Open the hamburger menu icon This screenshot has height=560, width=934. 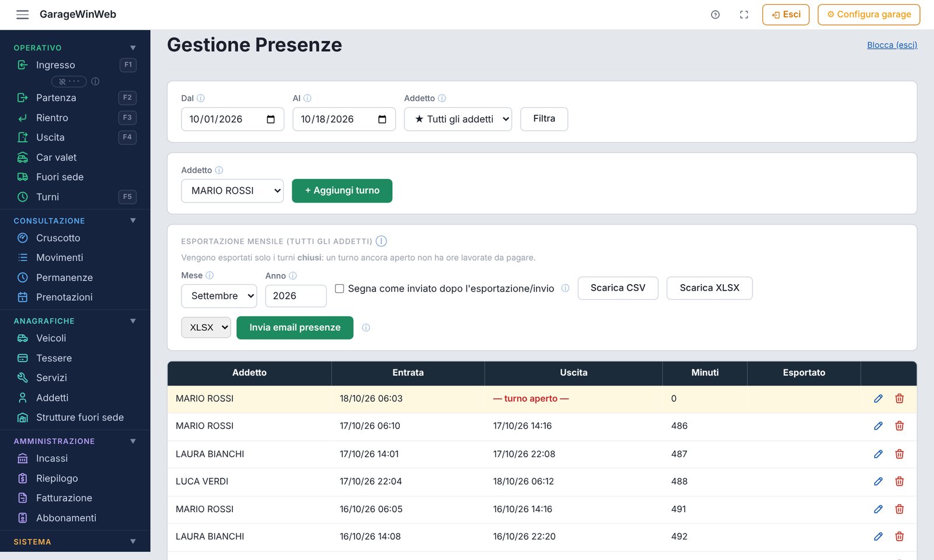(22, 15)
